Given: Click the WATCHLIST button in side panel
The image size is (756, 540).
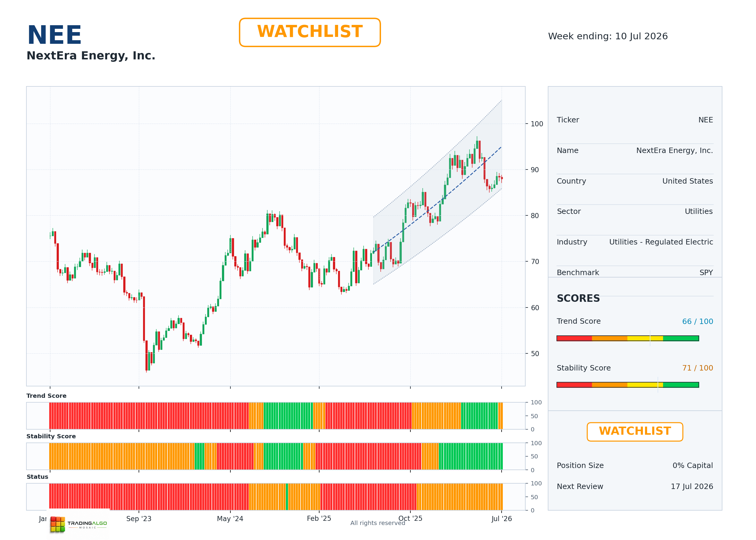Looking at the screenshot, I should tap(635, 432).
